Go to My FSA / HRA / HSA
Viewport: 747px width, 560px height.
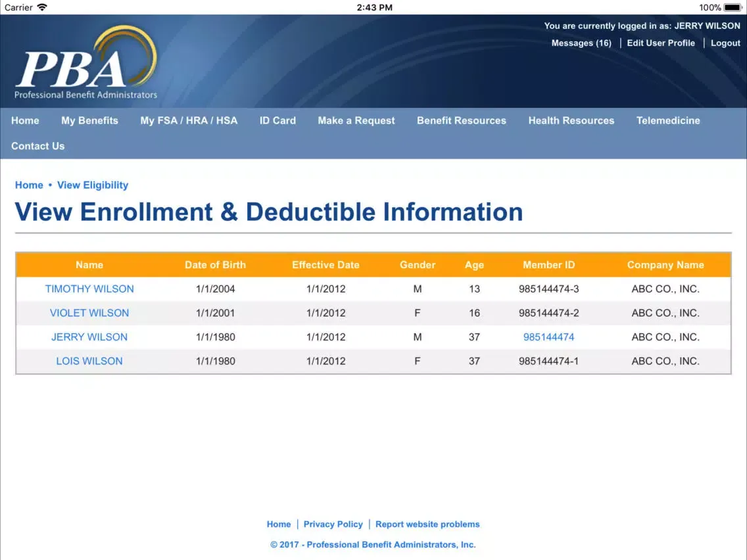[x=189, y=120]
